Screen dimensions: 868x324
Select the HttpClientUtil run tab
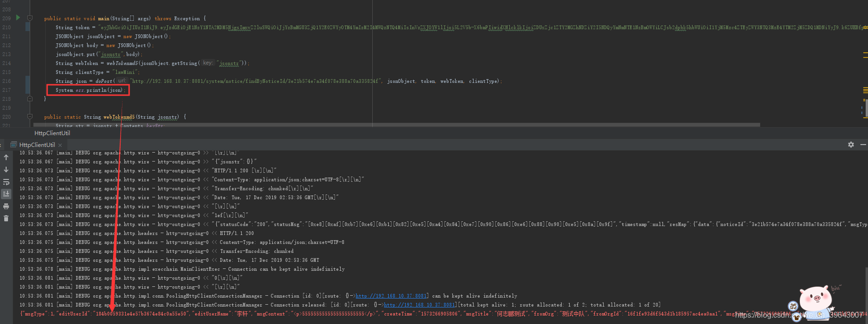pyautogui.click(x=37, y=145)
